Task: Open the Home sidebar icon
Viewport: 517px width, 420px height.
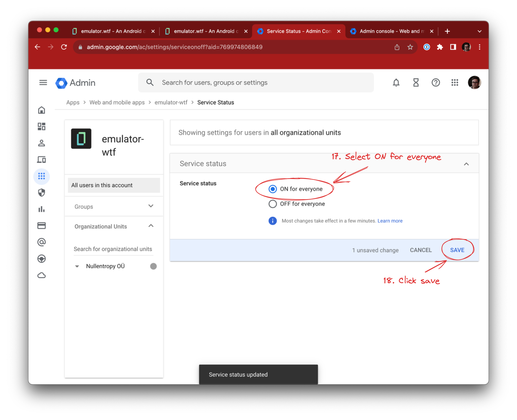Action: click(42, 110)
